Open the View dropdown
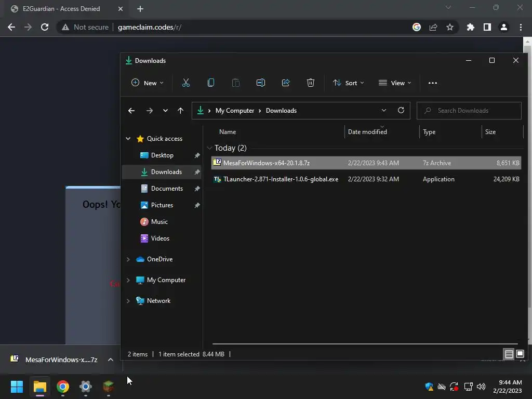Viewport: 532px width, 399px height. (x=395, y=83)
